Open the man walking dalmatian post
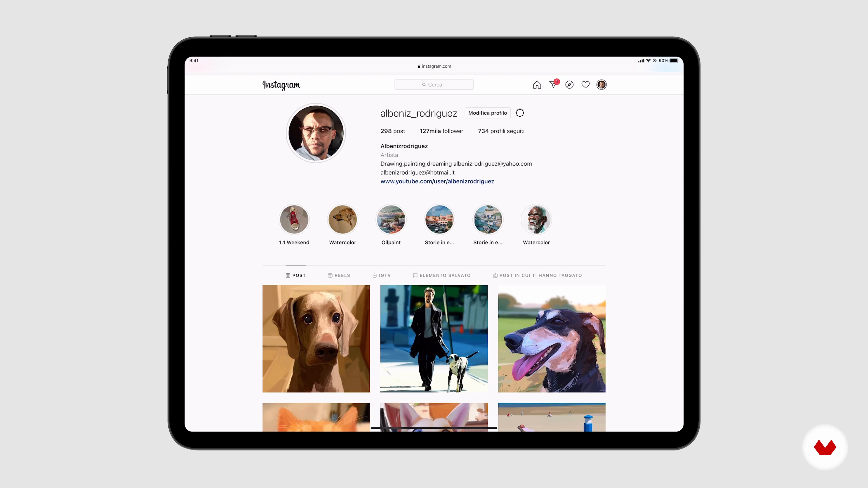The width and height of the screenshot is (868, 488). click(x=434, y=338)
